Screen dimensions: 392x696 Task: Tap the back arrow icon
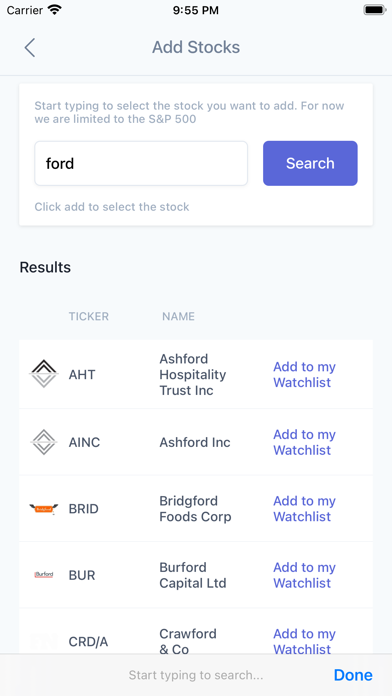pyautogui.click(x=30, y=47)
